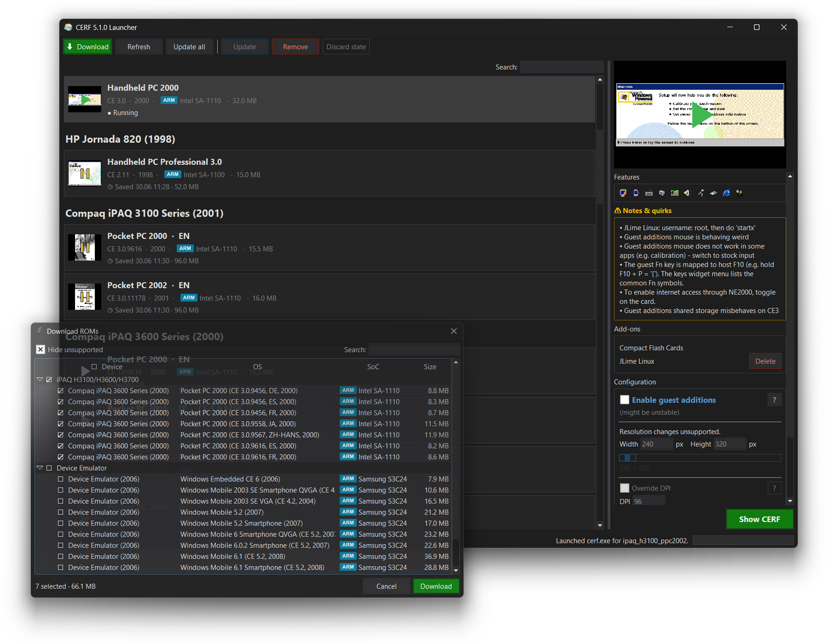Click the Handheld PC 2000 running thumbnail

pyautogui.click(x=85, y=99)
